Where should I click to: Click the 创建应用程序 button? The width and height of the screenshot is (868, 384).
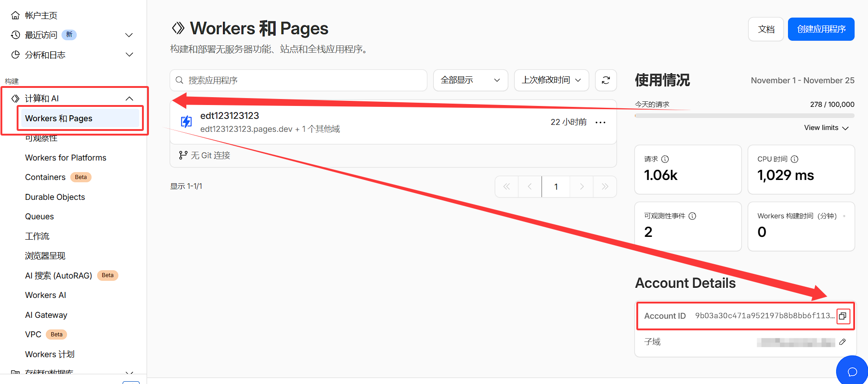pos(821,29)
